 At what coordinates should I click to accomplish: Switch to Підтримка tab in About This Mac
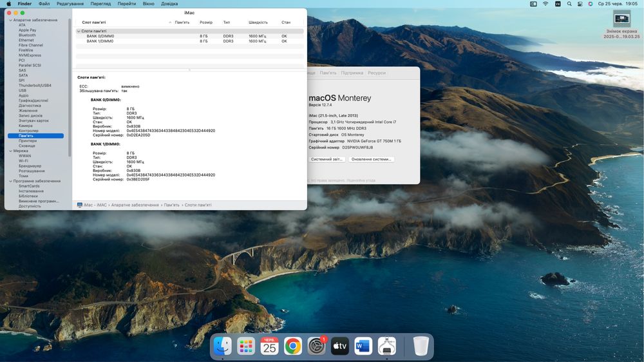pos(352,73)
